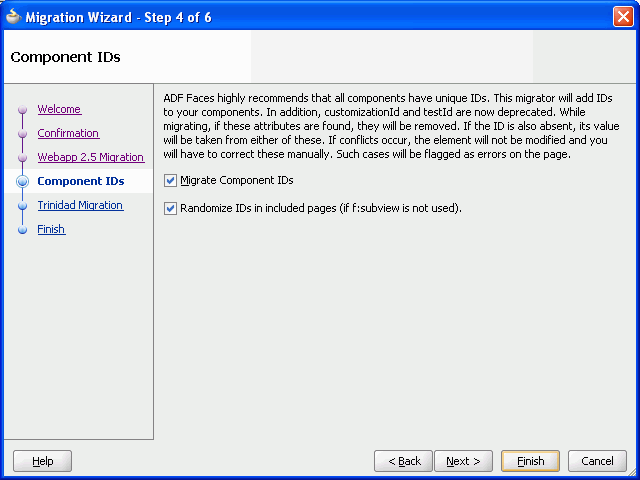Advance with the Next button
640x480 pixels.
pyautogui.click(x=463, y=461)
